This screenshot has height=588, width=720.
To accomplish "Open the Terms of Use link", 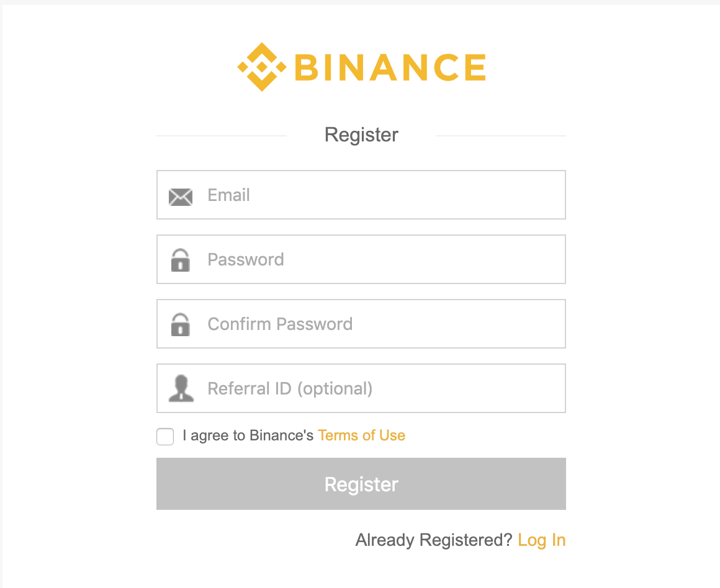I will tap(361, 435).
